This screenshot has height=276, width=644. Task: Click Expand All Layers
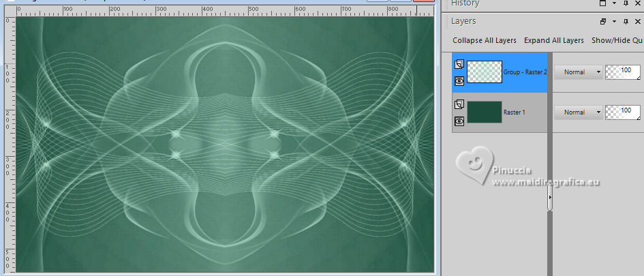553,40
